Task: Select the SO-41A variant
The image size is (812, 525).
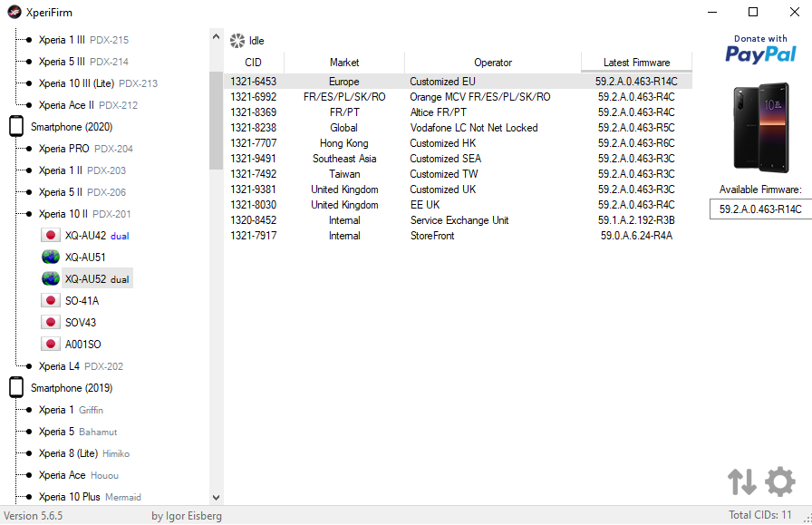Action: tap(82, 301)
